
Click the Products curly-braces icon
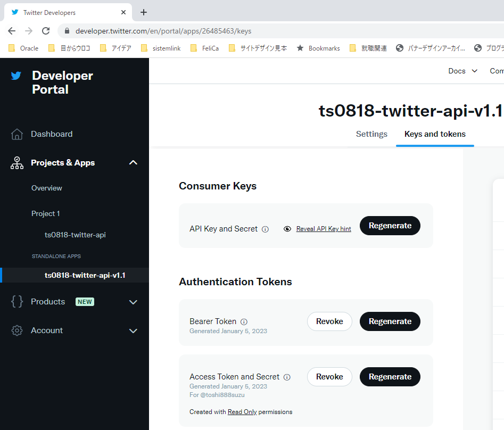tap(16, 301)
